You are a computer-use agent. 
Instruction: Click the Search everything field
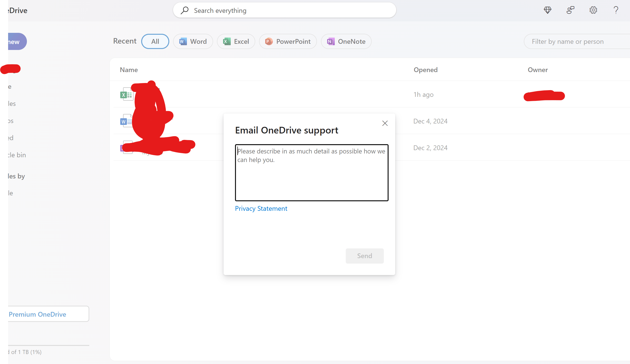point(285,10)
